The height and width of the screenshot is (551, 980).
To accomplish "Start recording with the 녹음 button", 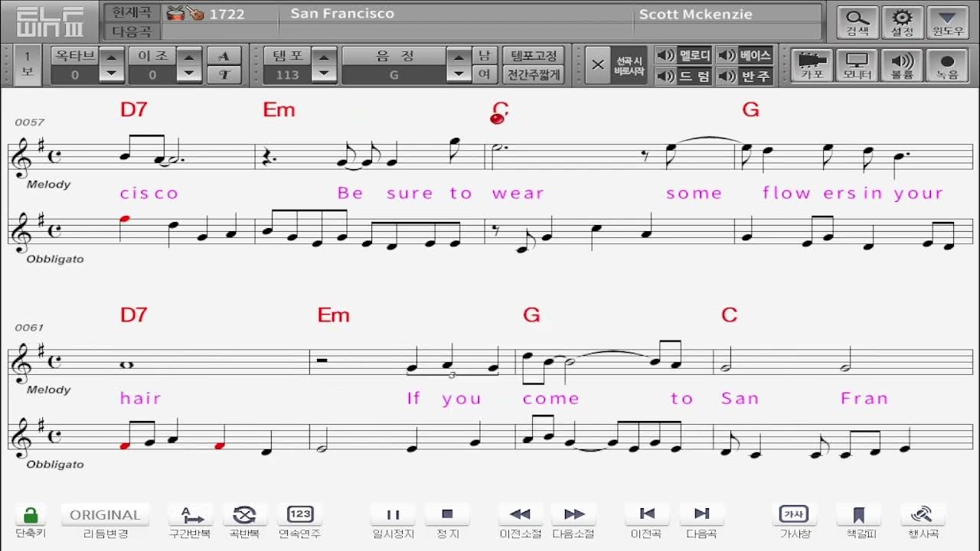I will (x=947, y=66).
